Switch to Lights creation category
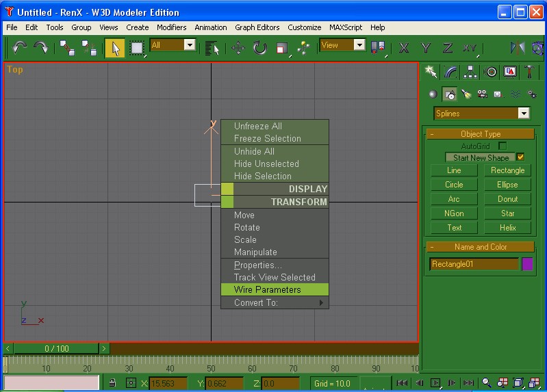Viewport: 547px width, 392px height. 466,94
